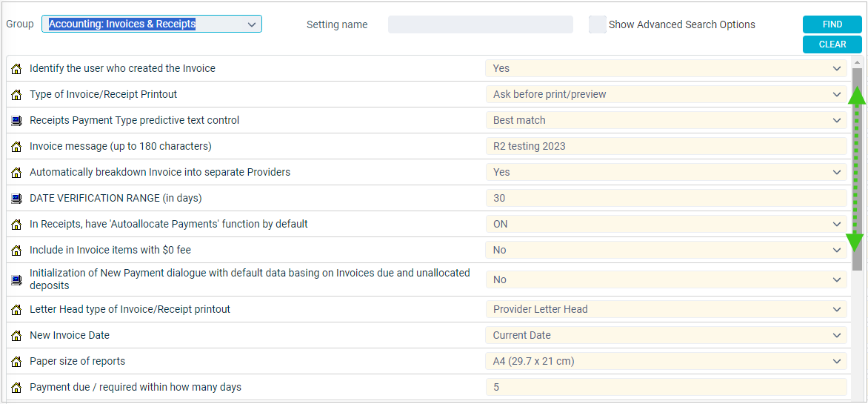Open the Autoallocate Payments ON dropdown
Screen dimensions: 868x404
coord(666,224)
